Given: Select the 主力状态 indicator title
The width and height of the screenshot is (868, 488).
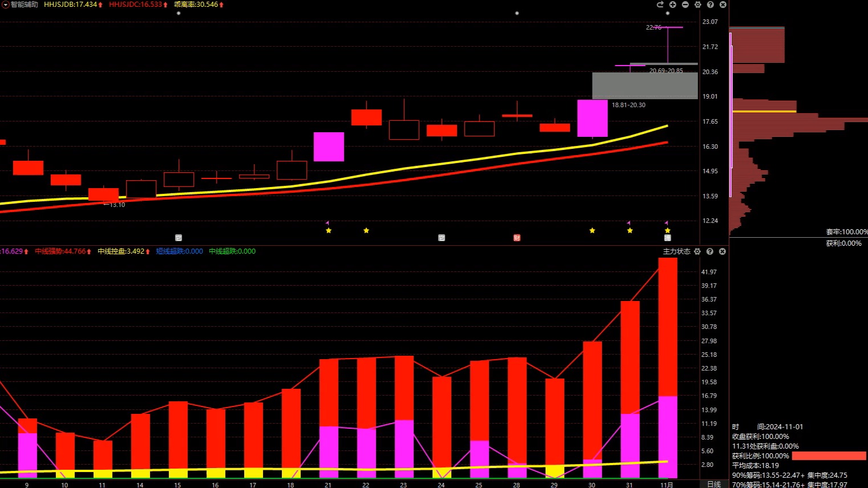Looking at the screenshot, I should click(676, 251).
